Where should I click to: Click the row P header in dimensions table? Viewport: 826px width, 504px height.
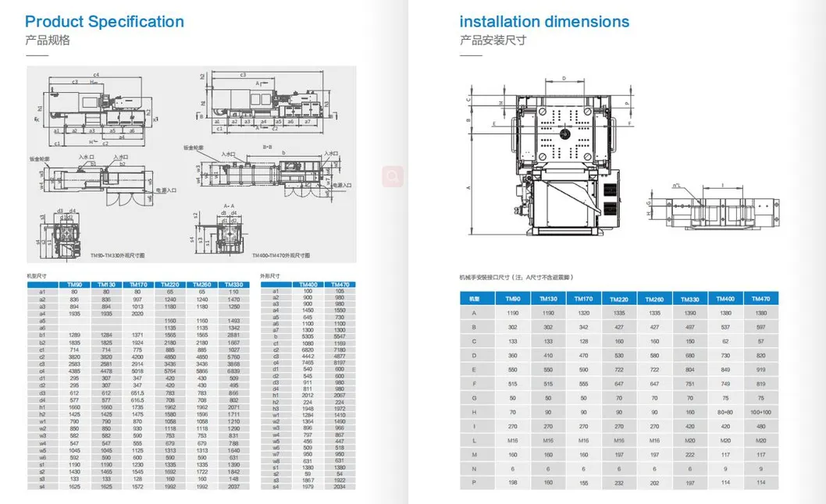[x=473, y=481]
